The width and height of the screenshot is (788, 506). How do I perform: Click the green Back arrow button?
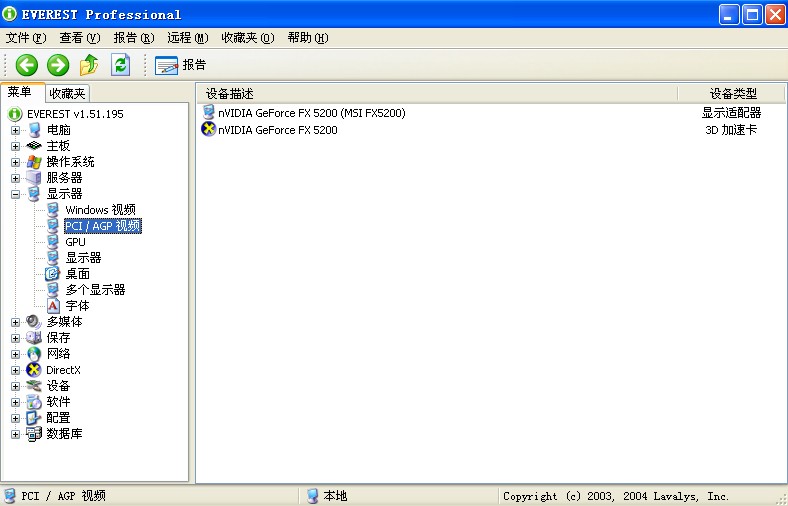27,65
